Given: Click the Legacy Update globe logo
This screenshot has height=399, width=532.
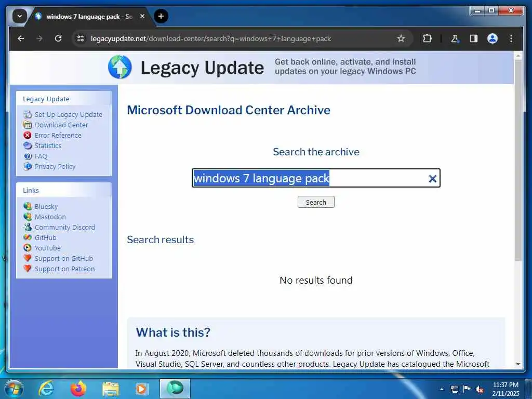Looking at the screenshot, I should pyautogui.click(x=120, y=67).
